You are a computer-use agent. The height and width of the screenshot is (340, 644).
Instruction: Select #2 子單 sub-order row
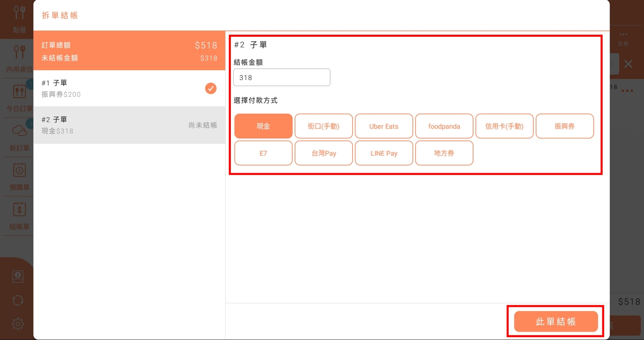coord(129,125)
